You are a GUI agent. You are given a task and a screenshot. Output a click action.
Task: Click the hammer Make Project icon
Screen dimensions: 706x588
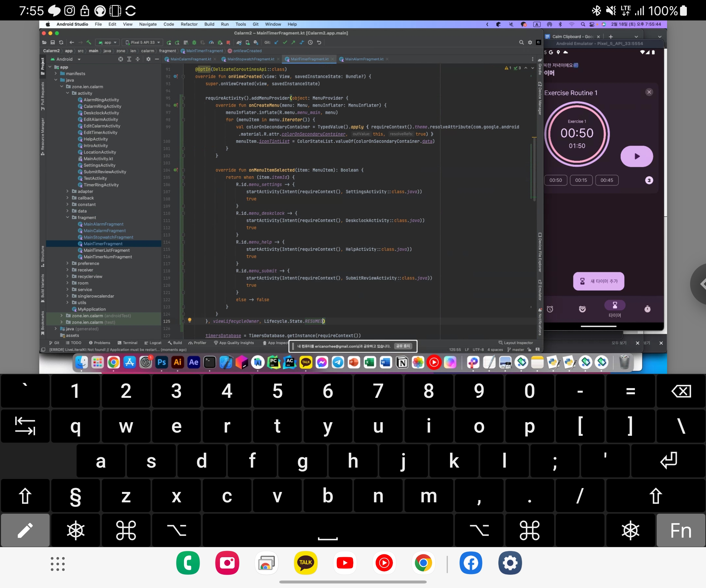coord(89,43)
